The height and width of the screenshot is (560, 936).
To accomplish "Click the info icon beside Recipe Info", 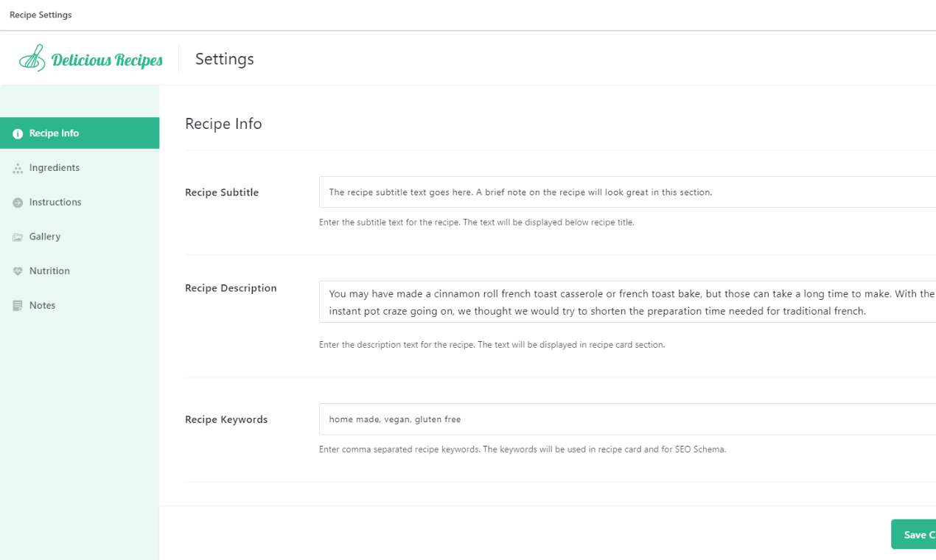I will [18, 133].
